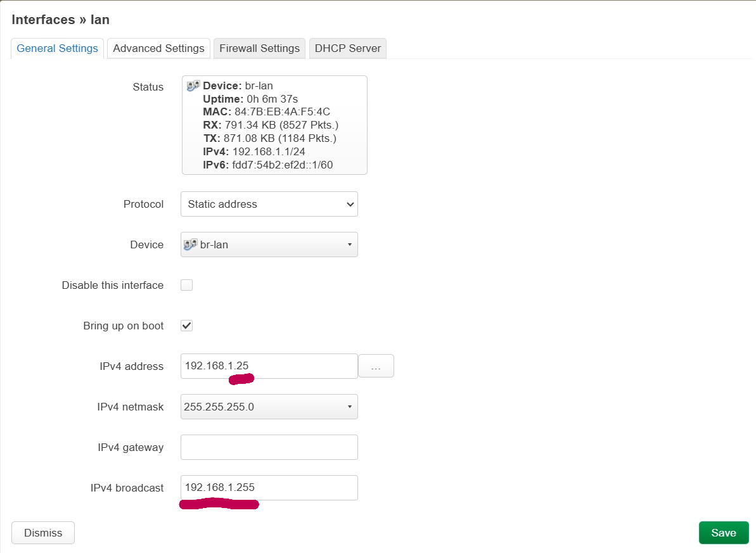Uncheck Bring up on boot
756x553 pixels.
click(x=186, y=326)
